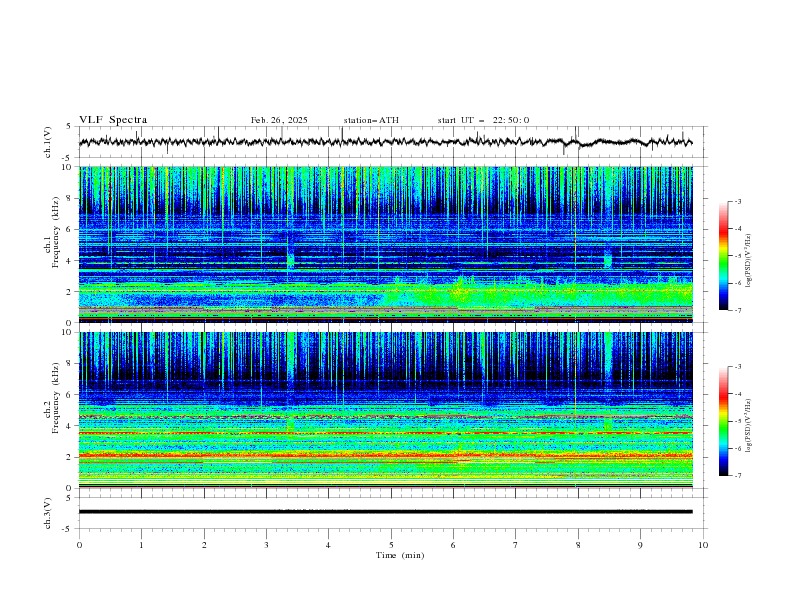Select the ch.2 "Frequency (kHz)" axis label
This screenshot has width=792, height=612.
55,398
